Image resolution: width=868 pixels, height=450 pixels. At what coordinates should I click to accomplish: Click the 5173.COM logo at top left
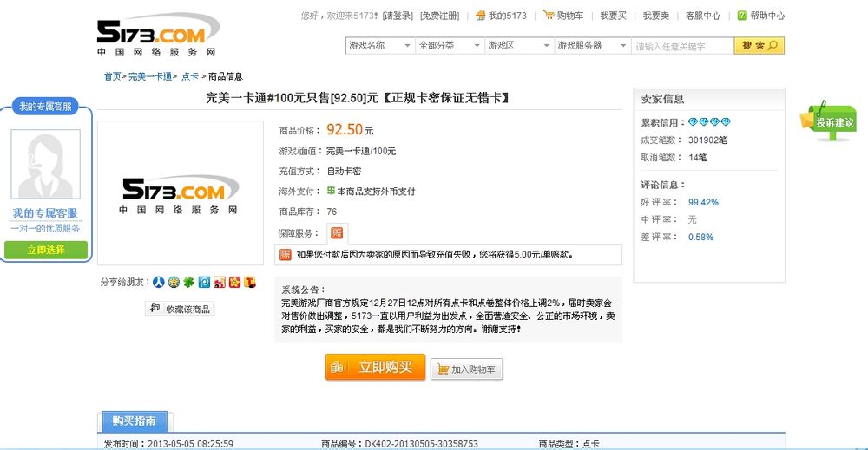point(158,35)
